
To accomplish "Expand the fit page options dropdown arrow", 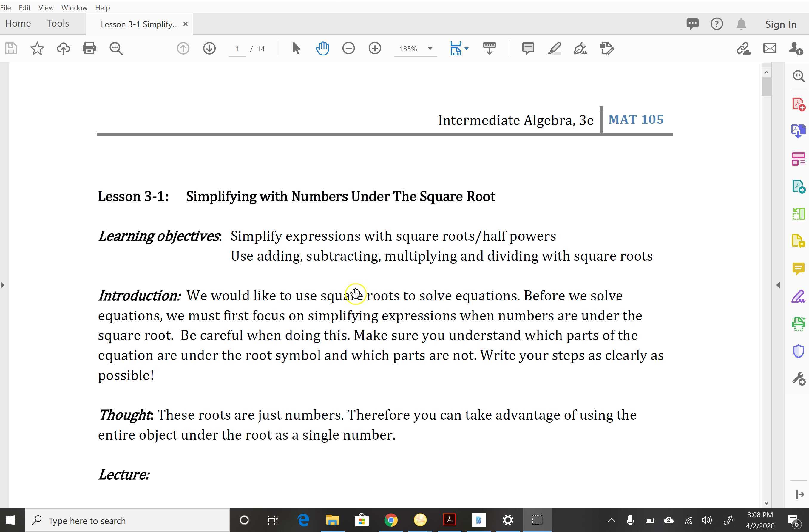I will (x=467, y=49).
